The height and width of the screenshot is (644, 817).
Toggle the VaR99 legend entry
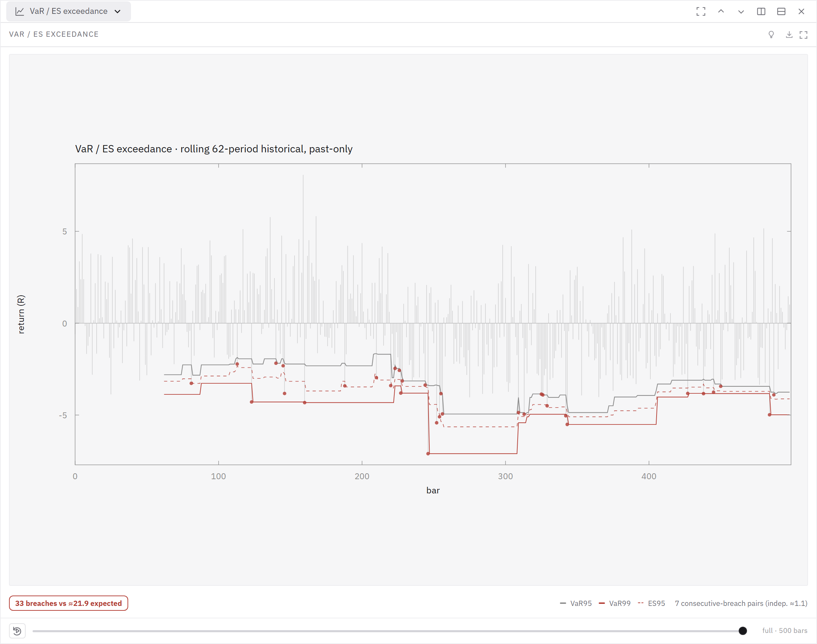click(615, 603)
